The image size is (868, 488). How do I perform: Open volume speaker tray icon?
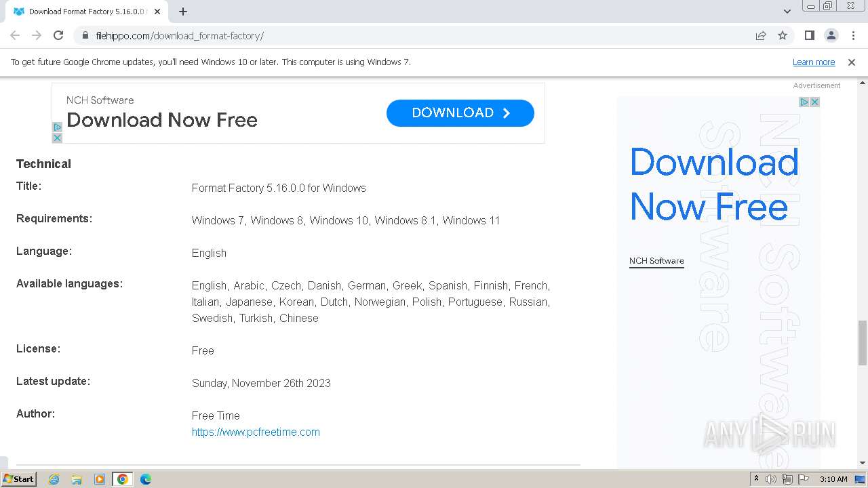[x=771, y=479]
